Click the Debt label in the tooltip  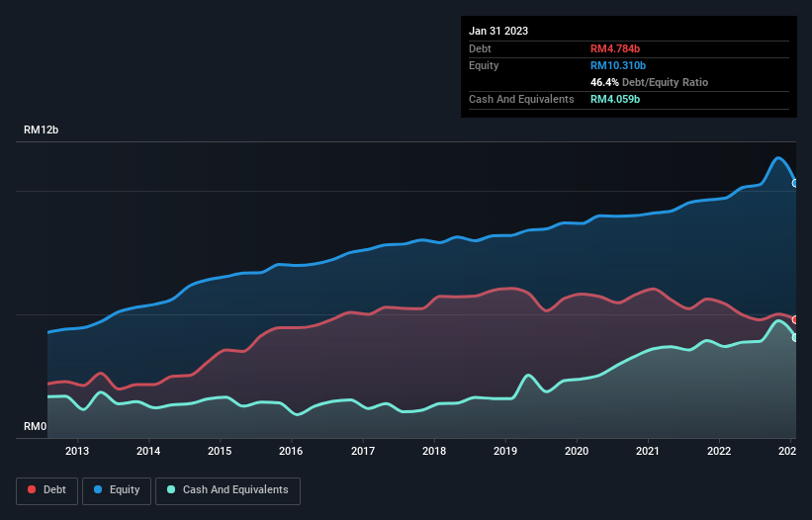point(480,48)
